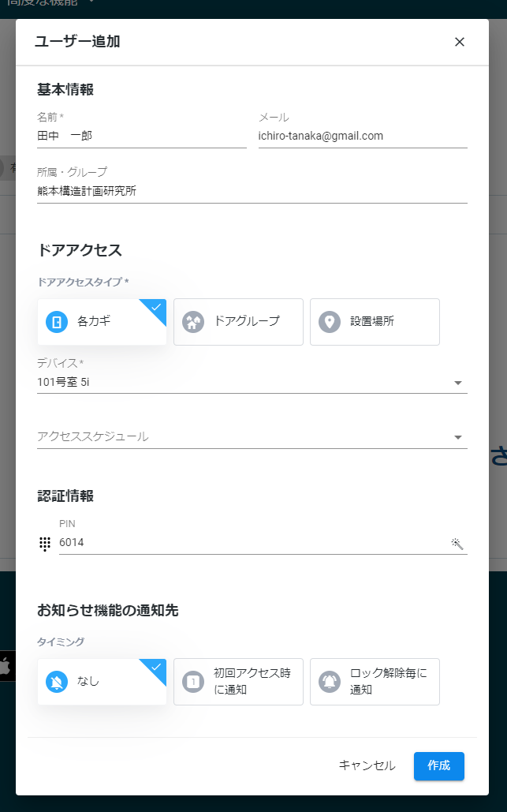Click the PIN keypad dots icon
The width and height of the screenshot is (507, 812).
(45, 544)
